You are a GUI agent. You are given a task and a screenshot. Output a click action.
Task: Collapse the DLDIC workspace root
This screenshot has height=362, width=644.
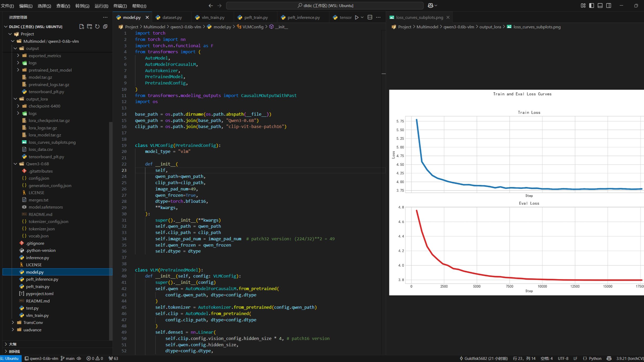pos(6,27)
